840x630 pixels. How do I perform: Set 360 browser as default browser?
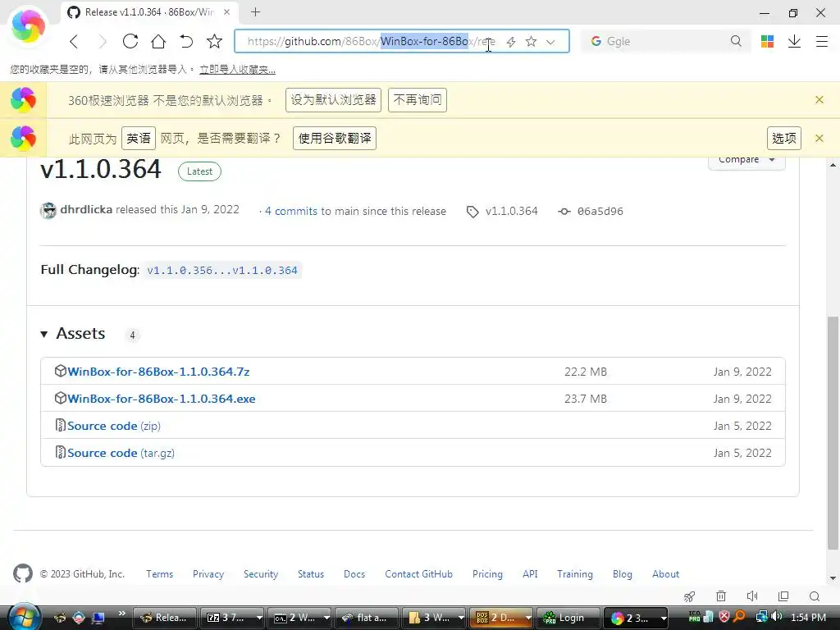[333, 99]
